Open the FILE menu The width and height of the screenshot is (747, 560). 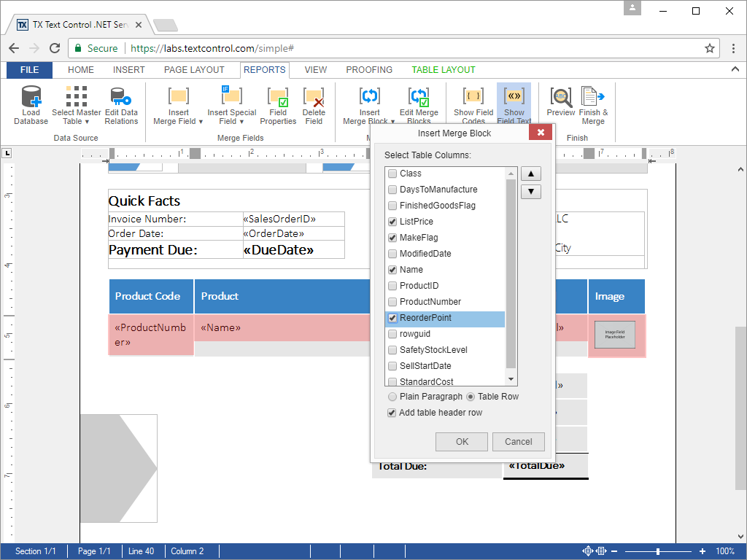(30, 70)
